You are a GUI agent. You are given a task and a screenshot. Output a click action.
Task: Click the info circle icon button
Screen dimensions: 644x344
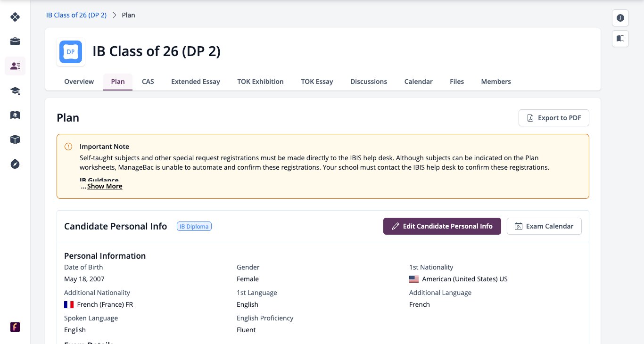[x=620, y=18]
